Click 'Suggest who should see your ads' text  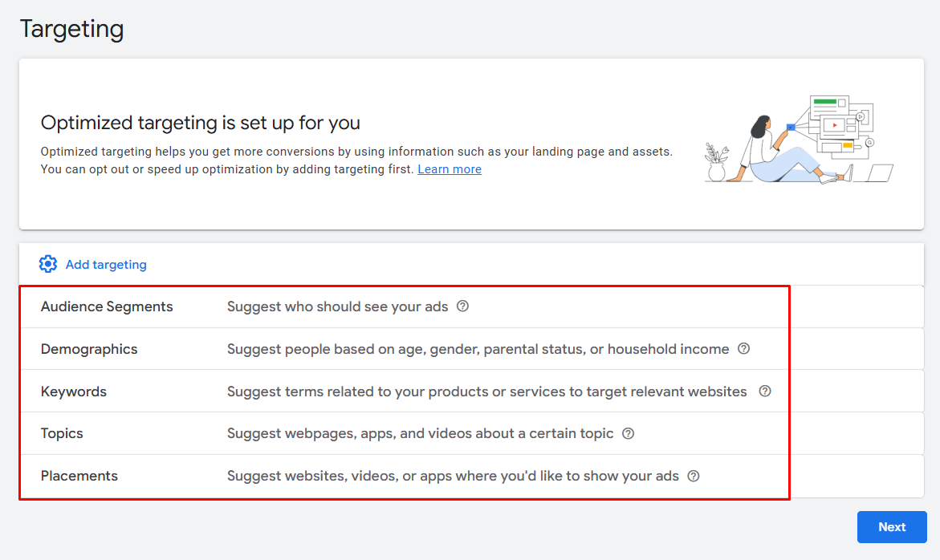(x=337, y=306)
